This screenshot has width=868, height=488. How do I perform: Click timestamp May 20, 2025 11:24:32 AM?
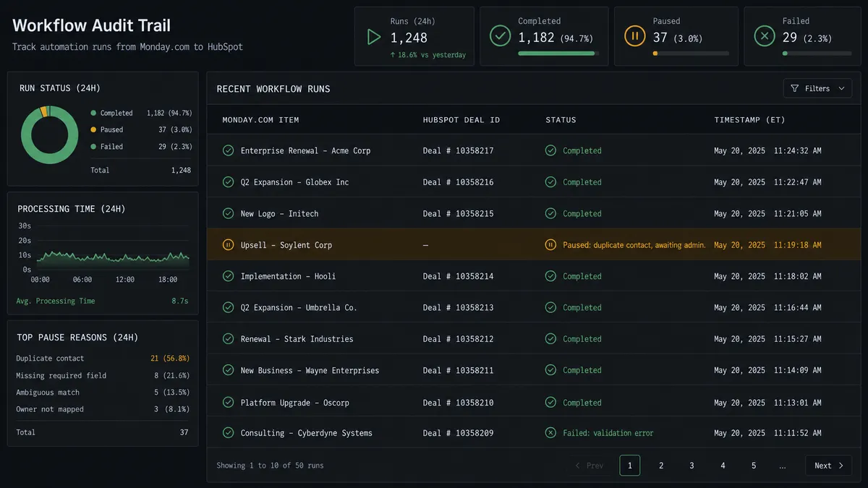point(767,150)
